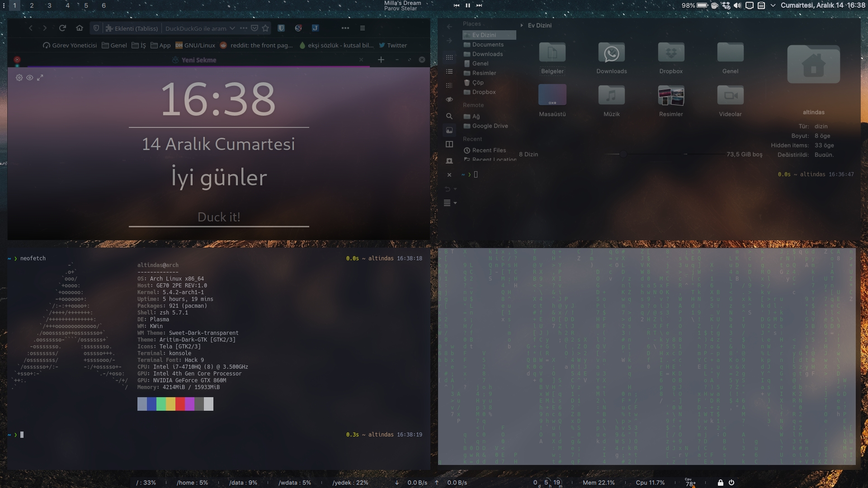Open Google Drive remote location
The width and height of the screenshot is (868, 488).
coord(489,126)
